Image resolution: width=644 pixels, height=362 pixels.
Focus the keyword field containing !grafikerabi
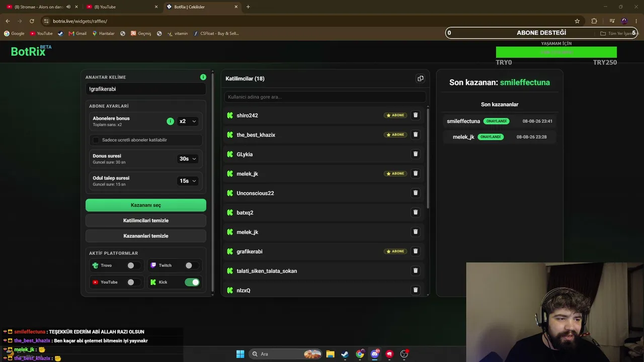(146, 89)
